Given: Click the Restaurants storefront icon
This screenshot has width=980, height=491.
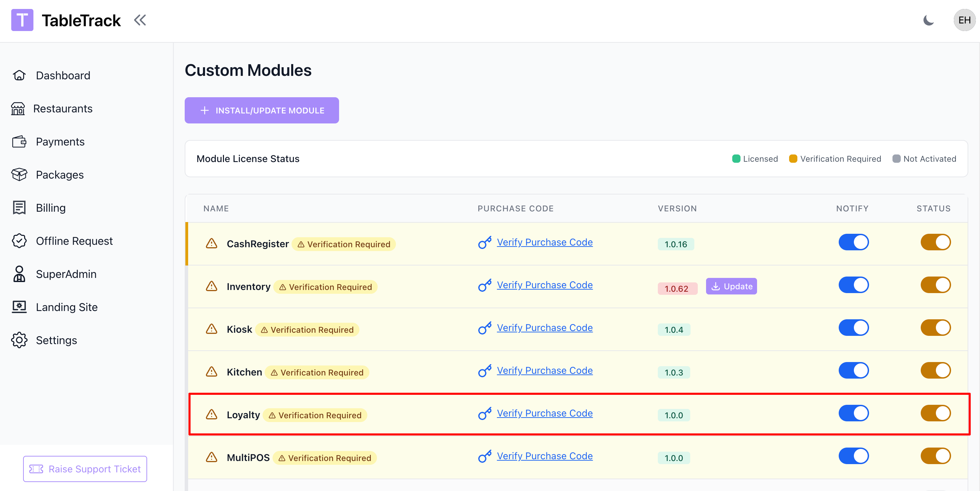Looking at the screenshot, I should 18,109.
